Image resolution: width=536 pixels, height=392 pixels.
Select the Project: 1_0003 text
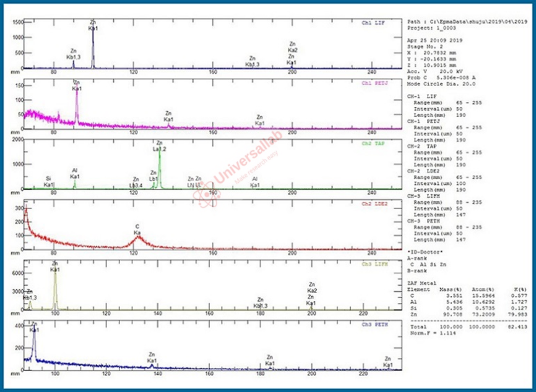[429, 27]
